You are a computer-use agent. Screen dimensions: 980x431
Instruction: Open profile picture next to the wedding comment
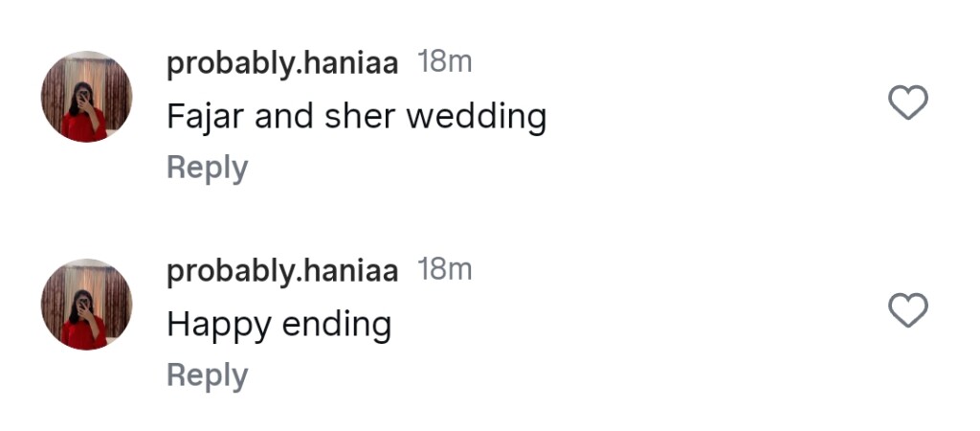86,97
